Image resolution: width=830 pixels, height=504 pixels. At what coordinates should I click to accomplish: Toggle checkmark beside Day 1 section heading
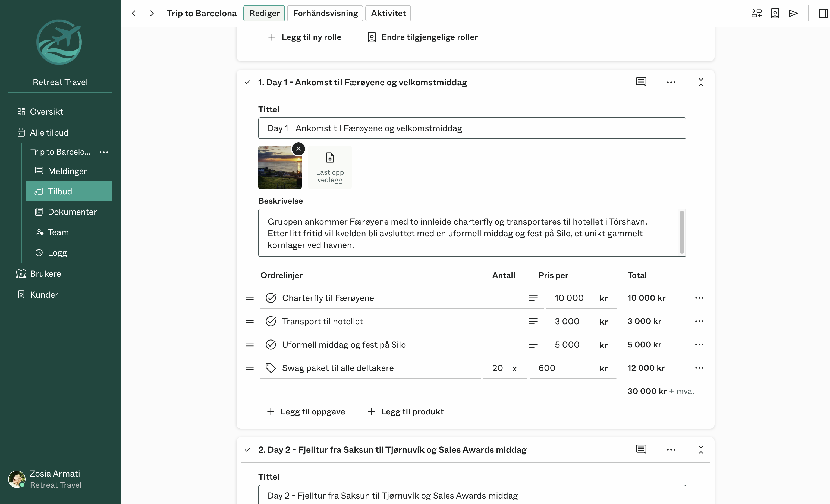tap(248, 82)
